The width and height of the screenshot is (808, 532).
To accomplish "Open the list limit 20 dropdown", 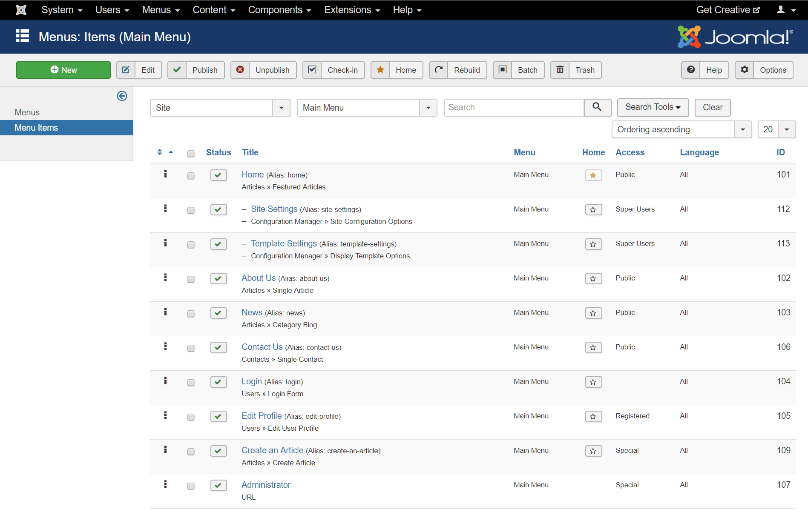I will coord(777,129).
